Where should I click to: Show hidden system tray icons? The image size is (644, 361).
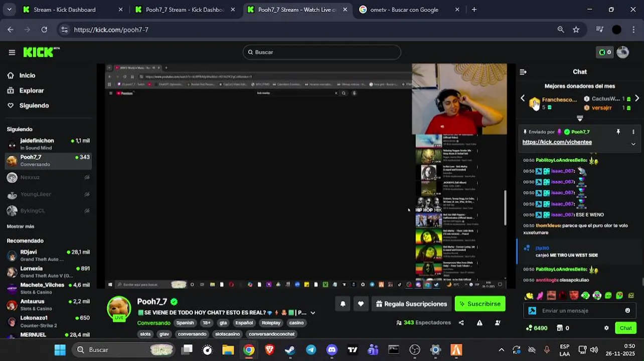(x=501, y=350)
